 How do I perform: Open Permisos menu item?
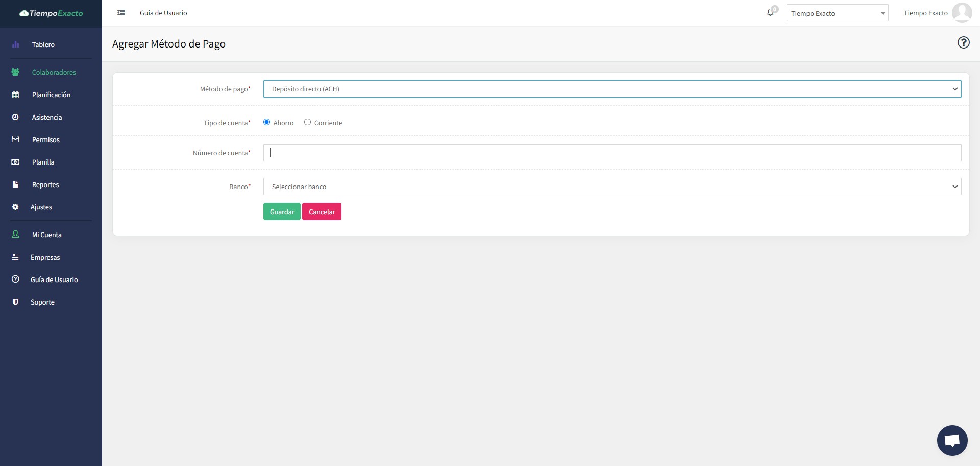point(46,139)
